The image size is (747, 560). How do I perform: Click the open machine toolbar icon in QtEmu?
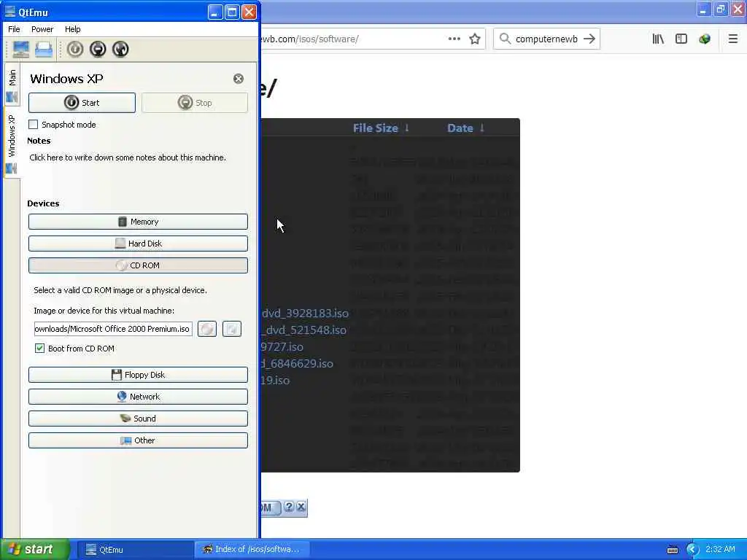pos(44,49)
